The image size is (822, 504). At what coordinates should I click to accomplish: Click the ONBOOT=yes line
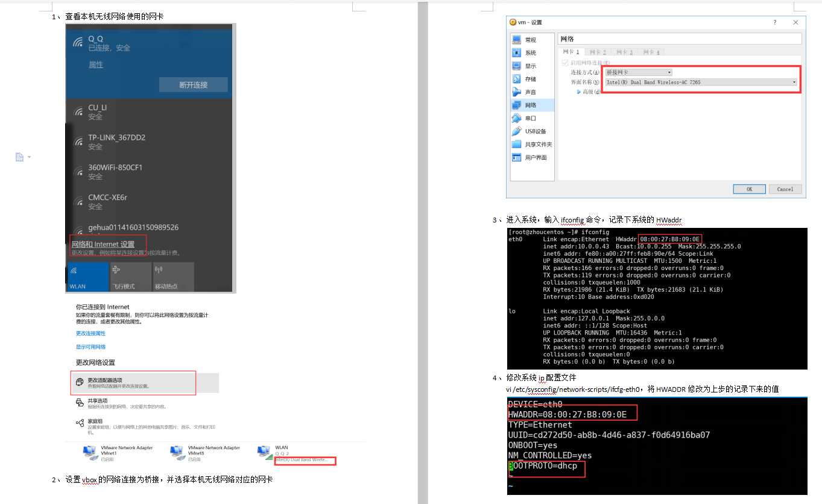(533, 445)
